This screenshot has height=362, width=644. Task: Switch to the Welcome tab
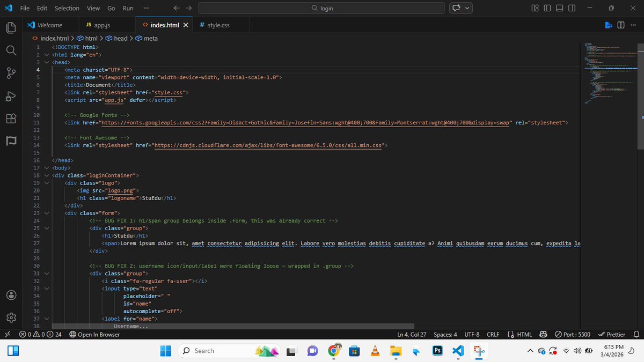(x=50, y=25)
